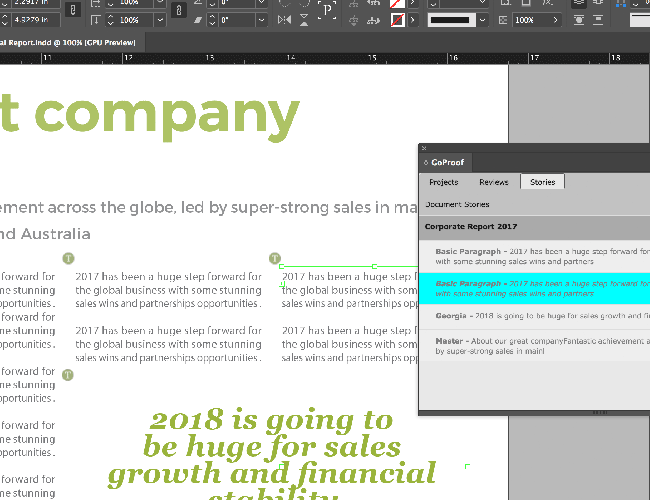Viewport: 650px width, 500px height.
Task: Click the P reference point indicator icon
Action: click(327, 11)
